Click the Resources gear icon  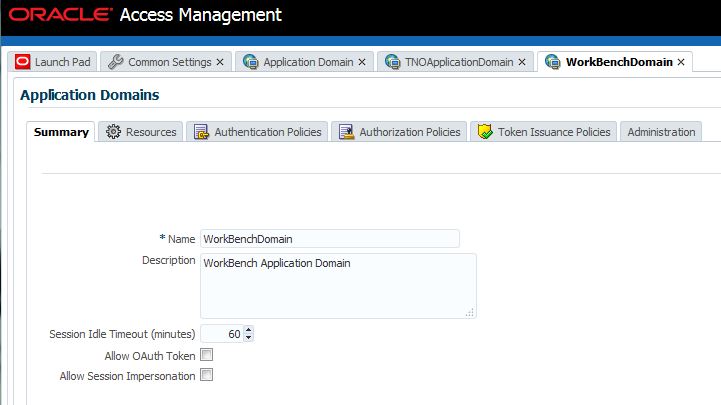113,131
